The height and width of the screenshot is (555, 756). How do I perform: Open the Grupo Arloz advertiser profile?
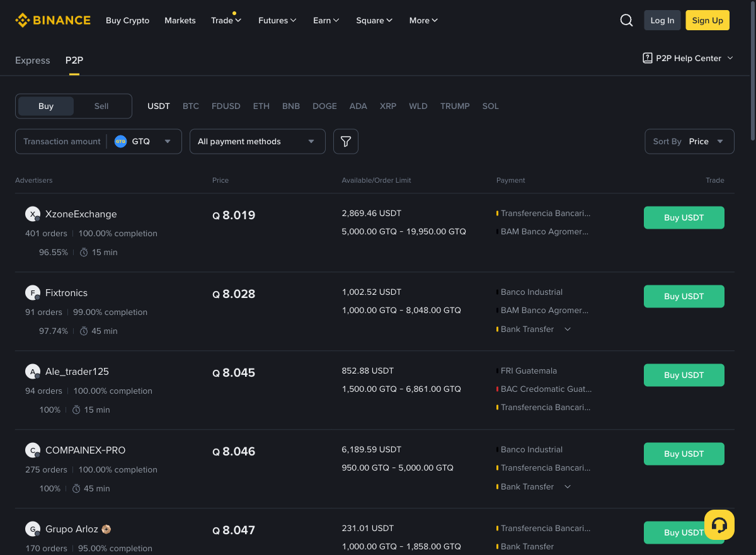[x=72, y=529]
